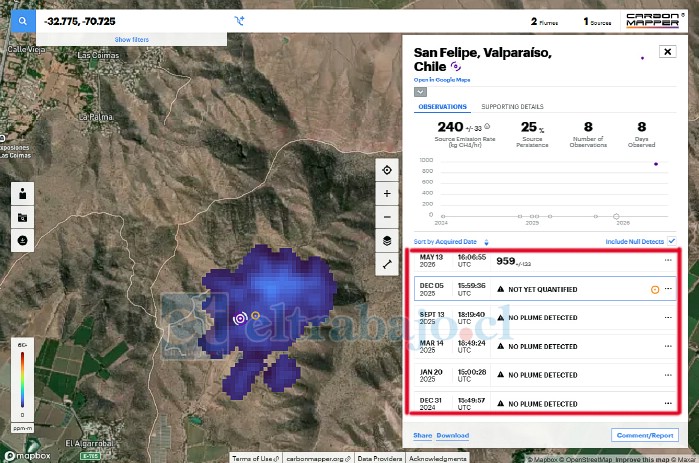Click the coordinates search field
Viewport: 699px width, 463px height.
(x=134, y=21)
